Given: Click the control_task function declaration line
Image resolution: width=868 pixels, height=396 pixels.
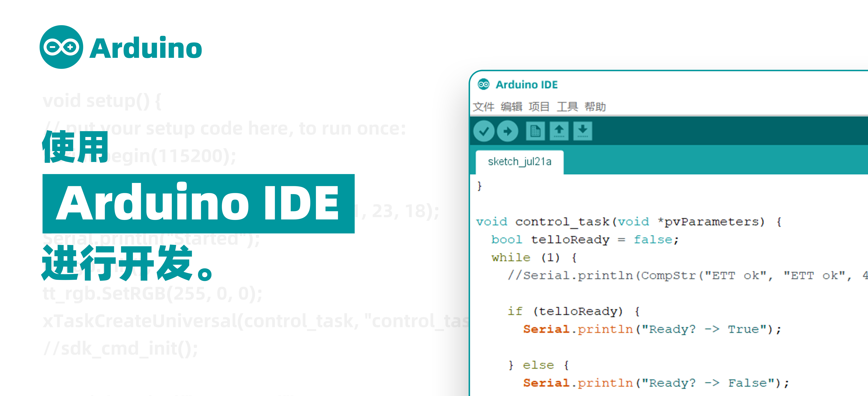Looking at the screenshot, I should tap(628, 222).
